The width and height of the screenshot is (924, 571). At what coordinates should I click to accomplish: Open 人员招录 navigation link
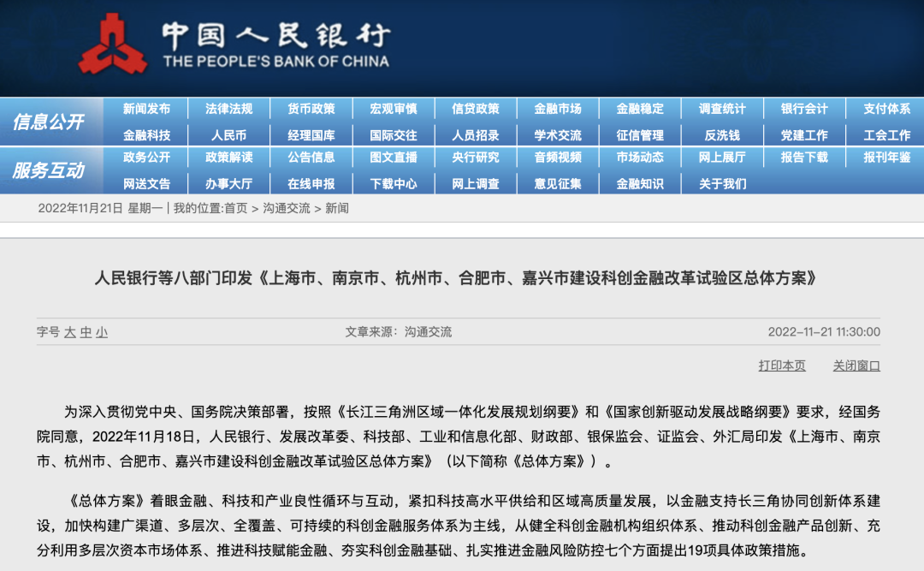(476, 135)
